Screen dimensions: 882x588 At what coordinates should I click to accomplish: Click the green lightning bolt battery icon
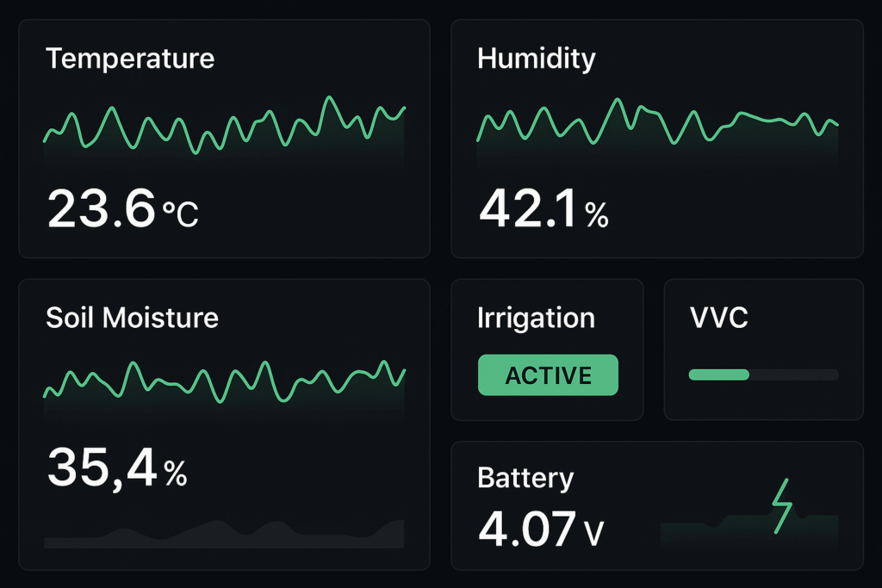pos(782,506)
